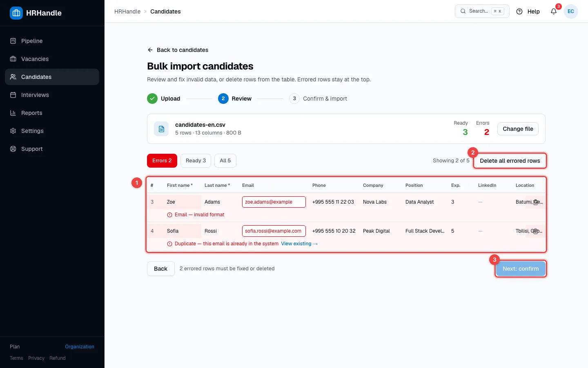Click the Next: confirm button

(x=521, y=269)
